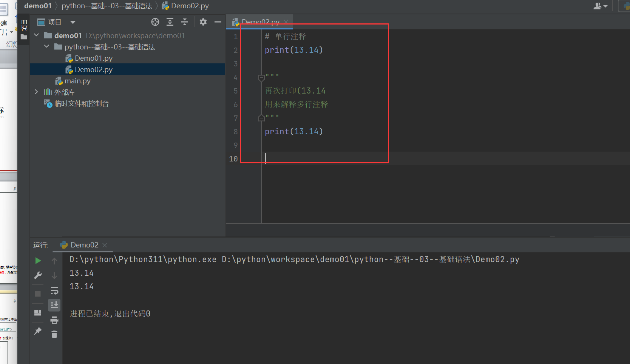
Task: Place cursor on print(13.14) line 8
Action: click(x=294, y=131)
